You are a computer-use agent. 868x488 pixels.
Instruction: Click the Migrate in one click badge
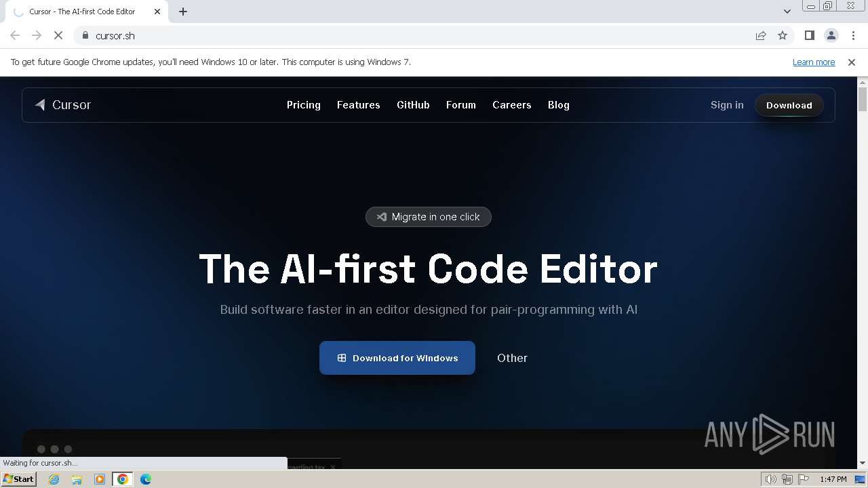429,217
